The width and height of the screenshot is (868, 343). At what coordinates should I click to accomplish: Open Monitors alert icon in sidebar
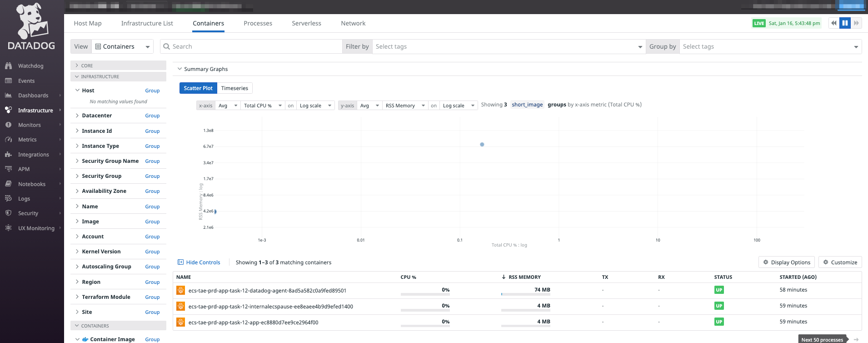pos(8,125)
